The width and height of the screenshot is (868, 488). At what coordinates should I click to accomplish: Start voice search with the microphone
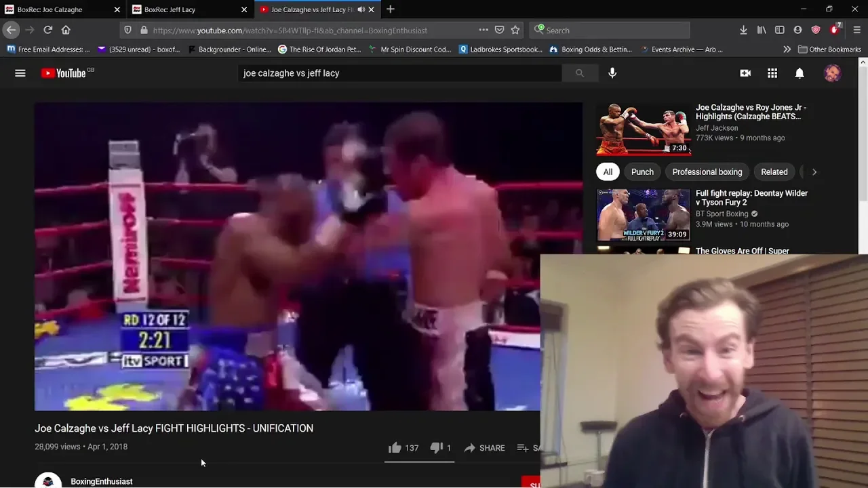point(612,73)
